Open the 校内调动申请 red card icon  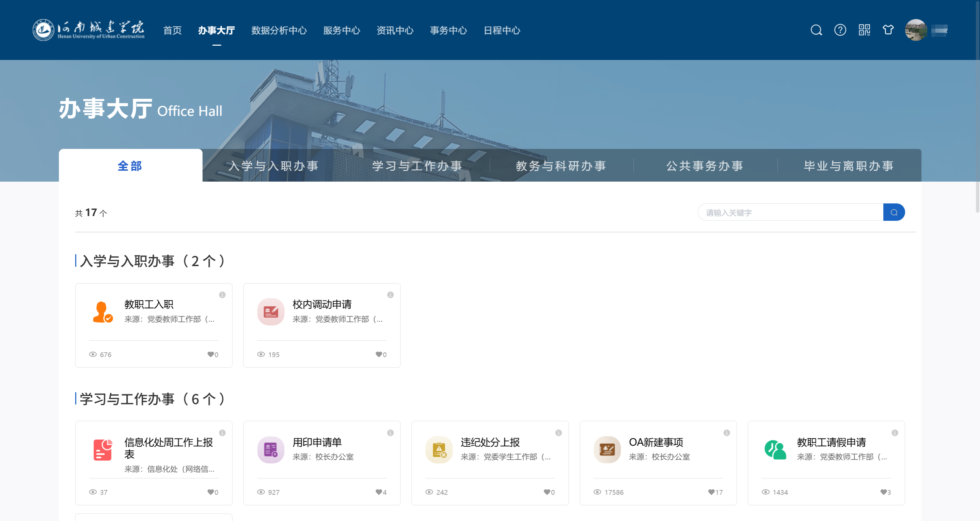coord(271,312)
